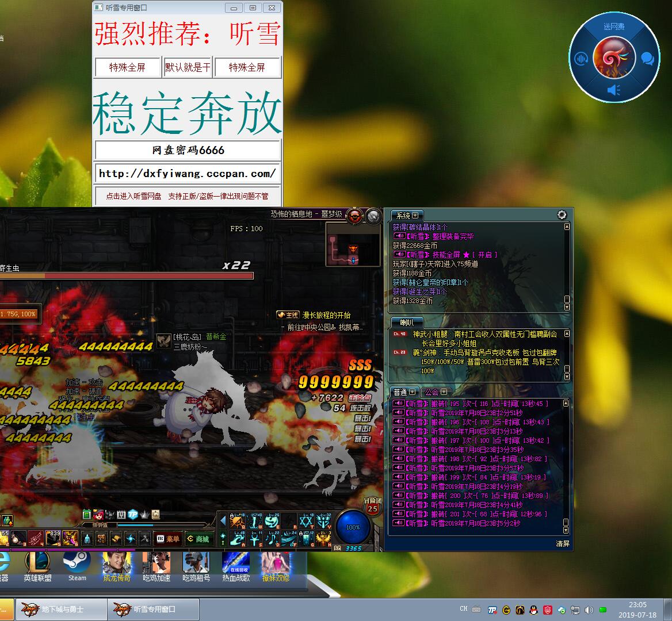672x621 pixels.
Task: Click the 默认就是干 button
Action: [x=188, y=68]
